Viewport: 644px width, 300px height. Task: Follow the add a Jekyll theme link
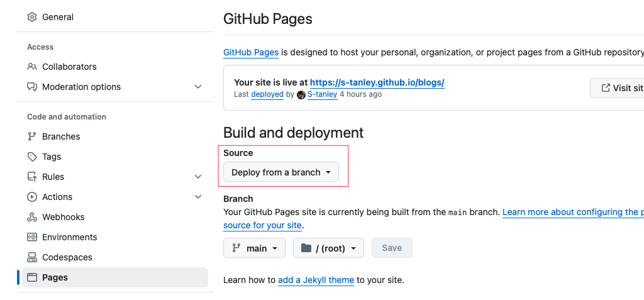[316, 280]
